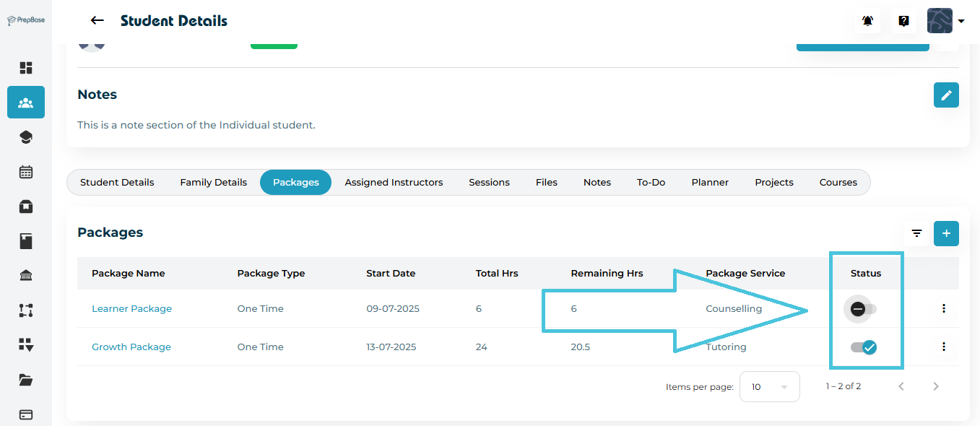Enable the Learner Package status toggle
Image resolution: width=980 pixels, height=426 pixels.
[863, 309]
